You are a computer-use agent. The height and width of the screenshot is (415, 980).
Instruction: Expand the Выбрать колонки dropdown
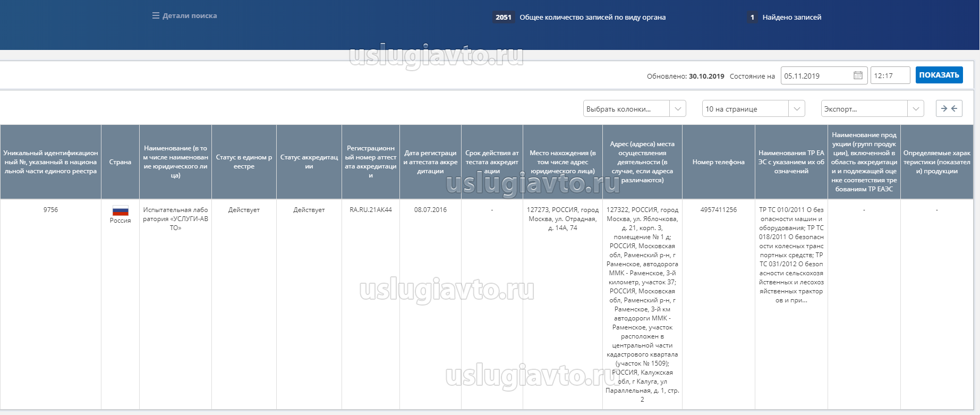634,109
